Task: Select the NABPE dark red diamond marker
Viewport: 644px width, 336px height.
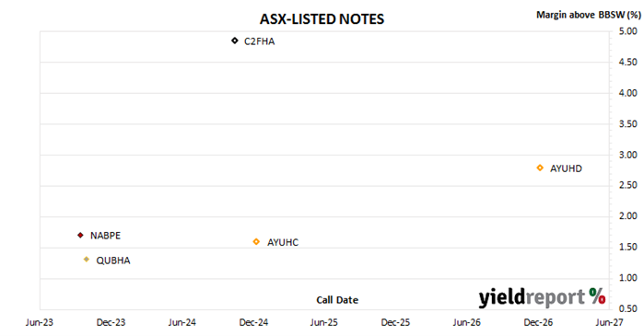Action: coord(80,235)
